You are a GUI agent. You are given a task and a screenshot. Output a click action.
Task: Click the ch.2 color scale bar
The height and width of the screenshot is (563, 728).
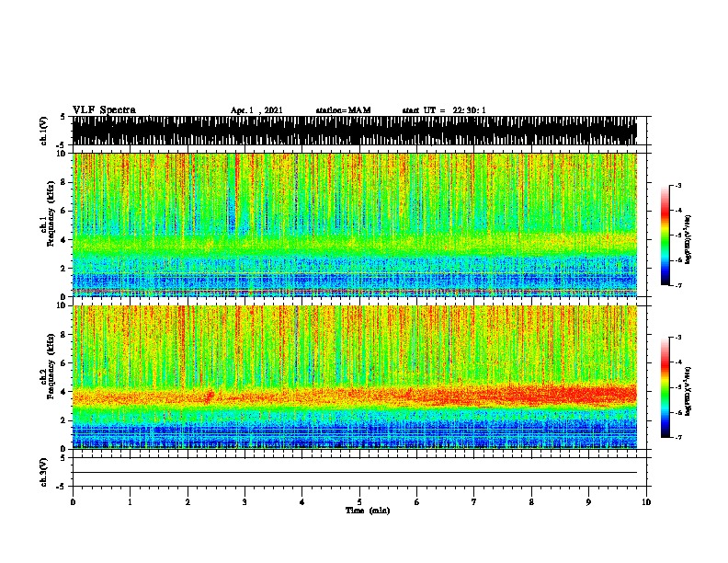(665, 387)
